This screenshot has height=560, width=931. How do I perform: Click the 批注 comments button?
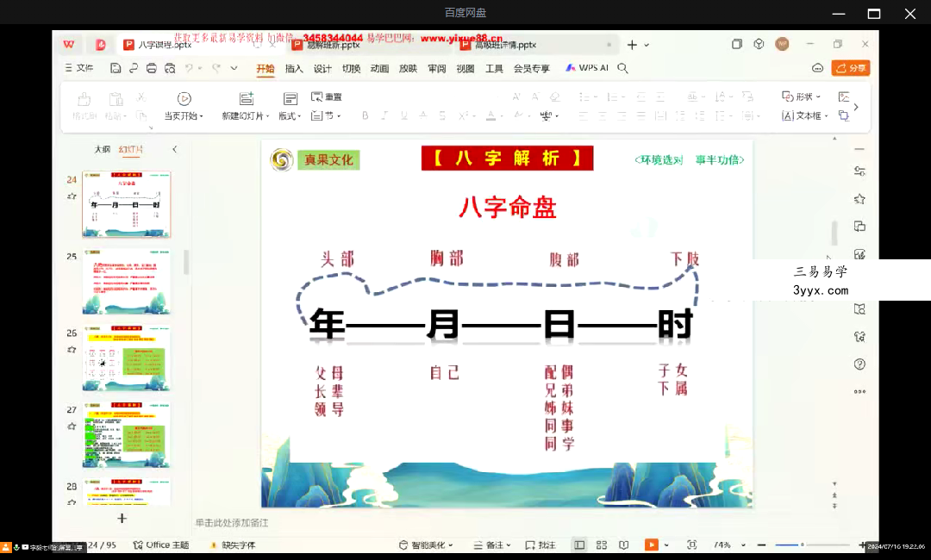[x=540, y=545]
